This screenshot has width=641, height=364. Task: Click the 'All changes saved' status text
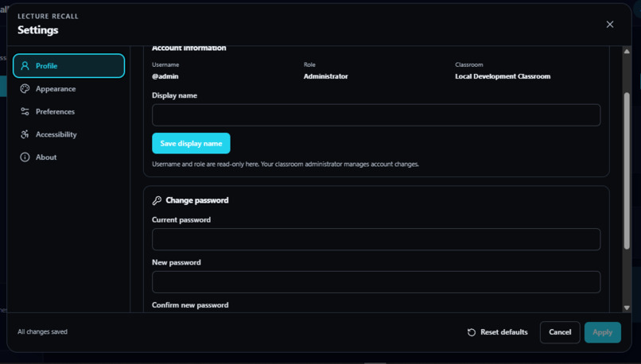tap(42, 331)
